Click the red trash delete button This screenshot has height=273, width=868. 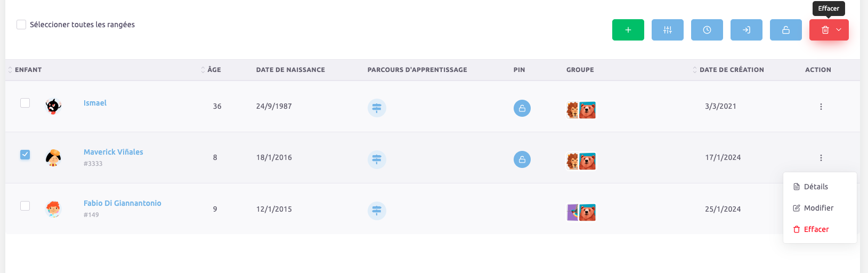pos(824,30)
